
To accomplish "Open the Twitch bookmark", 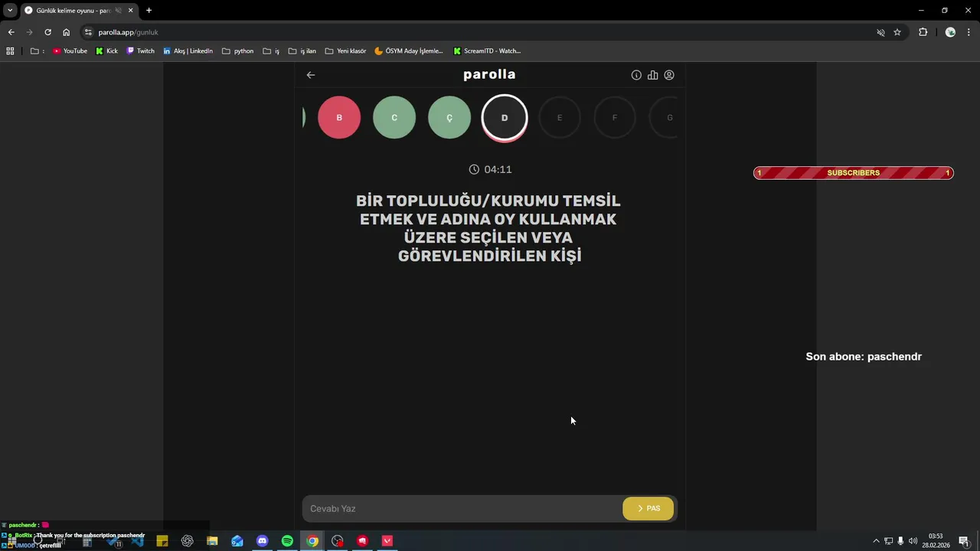I will point(140,51).
